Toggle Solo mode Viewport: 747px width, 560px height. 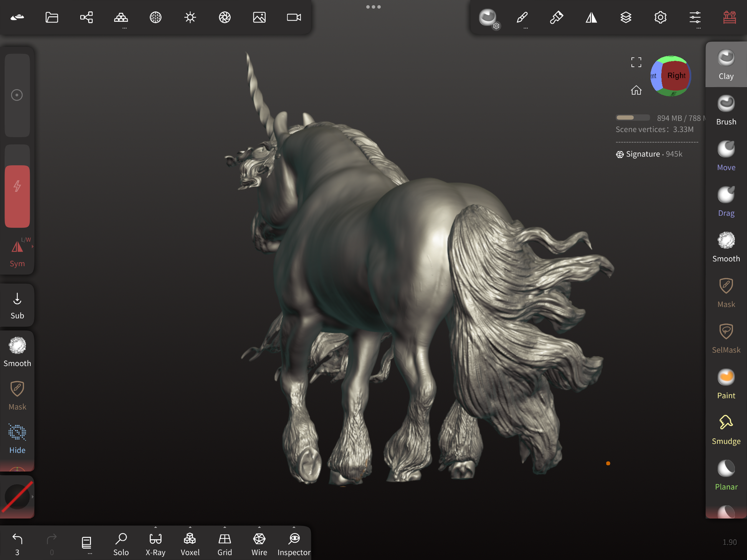121,544
